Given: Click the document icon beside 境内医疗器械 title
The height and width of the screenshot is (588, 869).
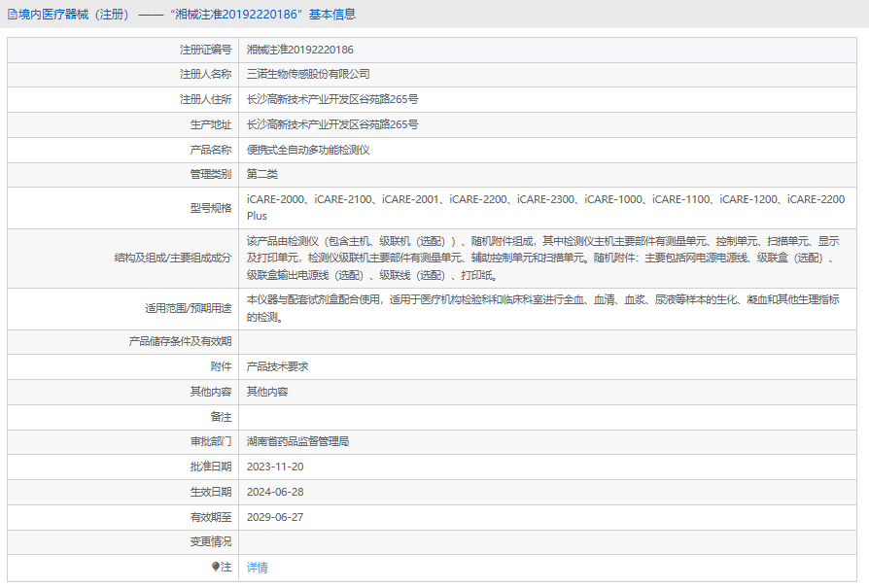Looking at the screenshot, I should point(13,15).
